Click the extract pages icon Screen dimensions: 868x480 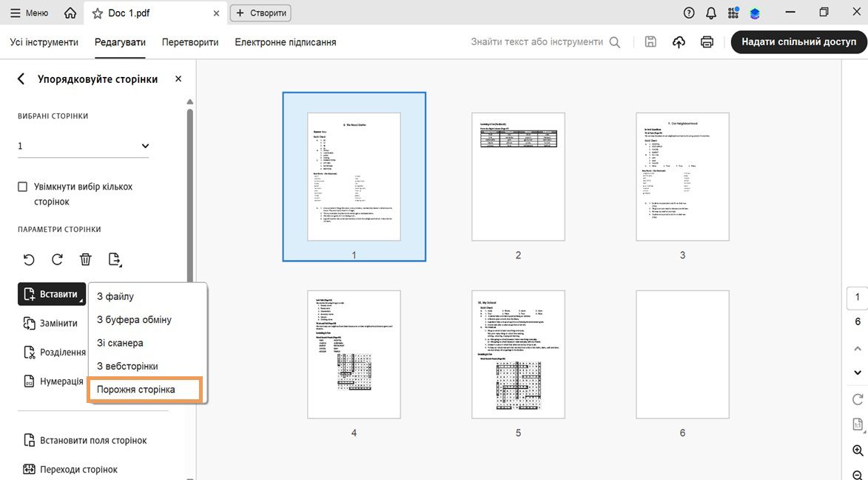click(x=115, y=259)
